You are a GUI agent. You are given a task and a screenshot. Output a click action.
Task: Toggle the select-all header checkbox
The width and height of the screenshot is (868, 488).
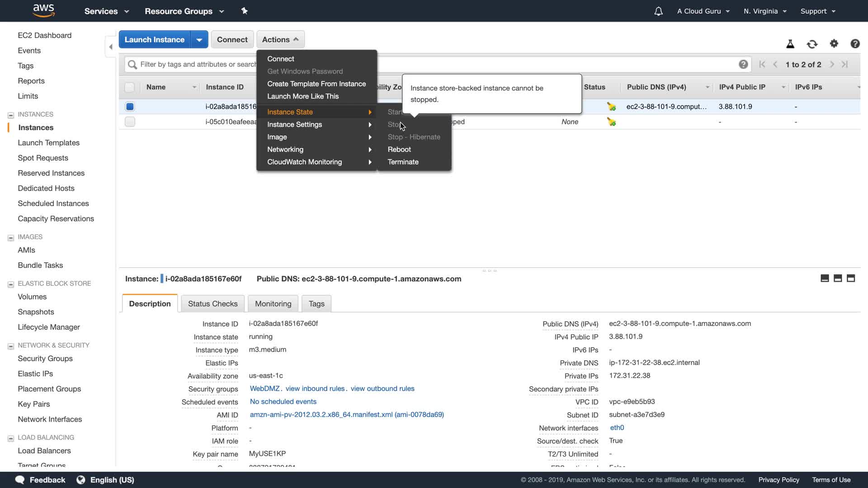(x=130, y=87)
